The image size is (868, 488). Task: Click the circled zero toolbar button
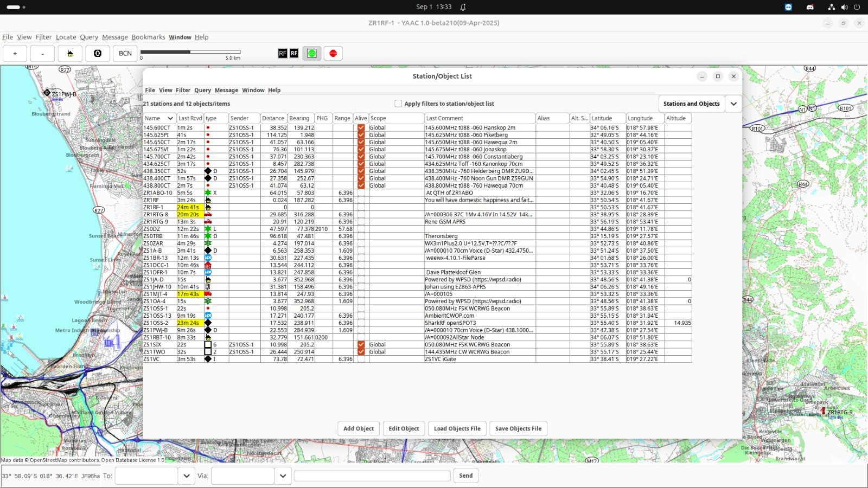[98, 53]
